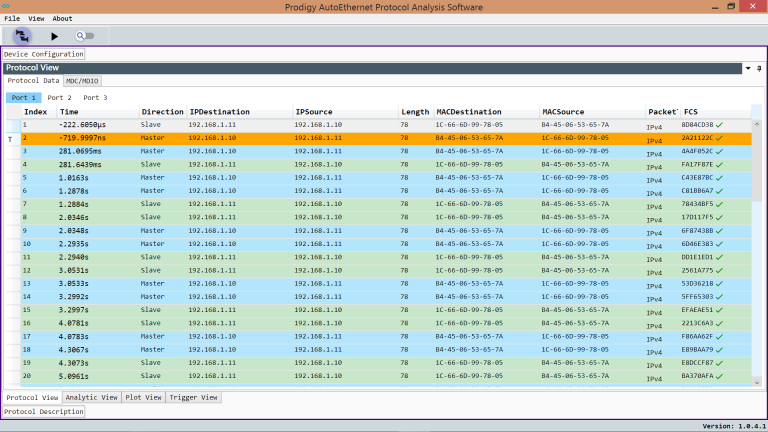Click FCS value 8D84CD38

[x=697, y=125]
